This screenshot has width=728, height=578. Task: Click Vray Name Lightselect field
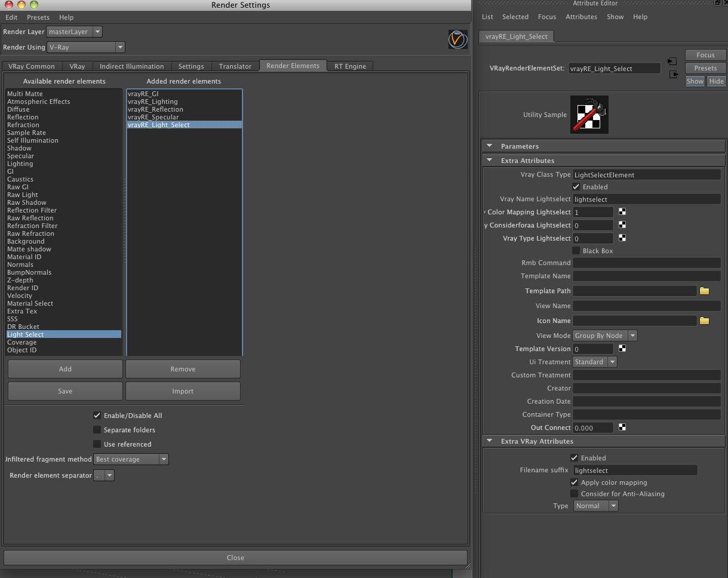pyautogui.click(x=646, y=199)
